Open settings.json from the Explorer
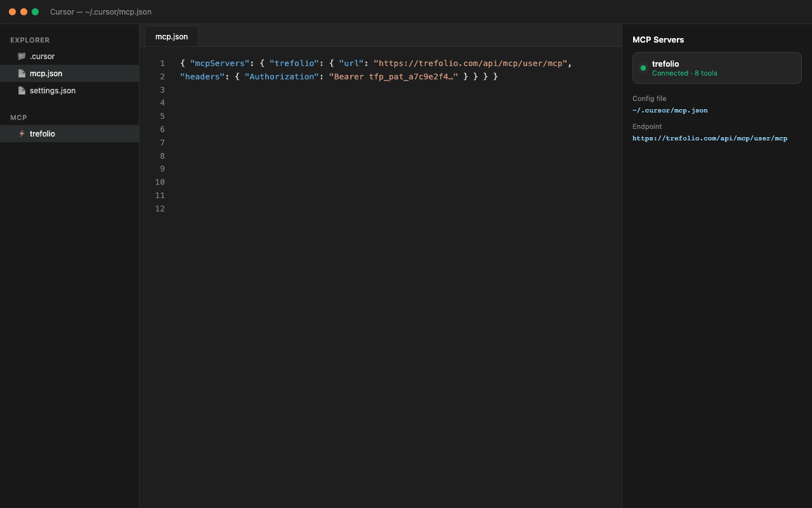This screenshot has width=812, height=508. coord(69,91)
